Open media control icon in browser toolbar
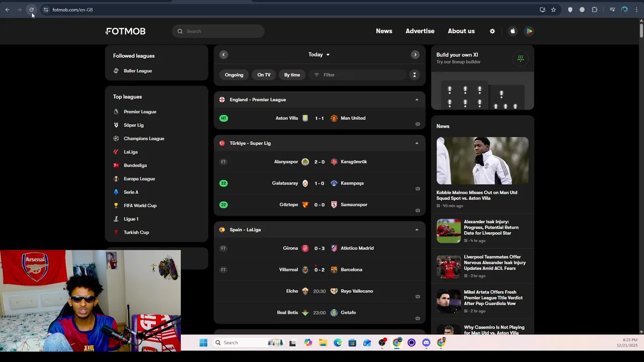The height and width of the screenshot is (362, 644). point(612,10)
